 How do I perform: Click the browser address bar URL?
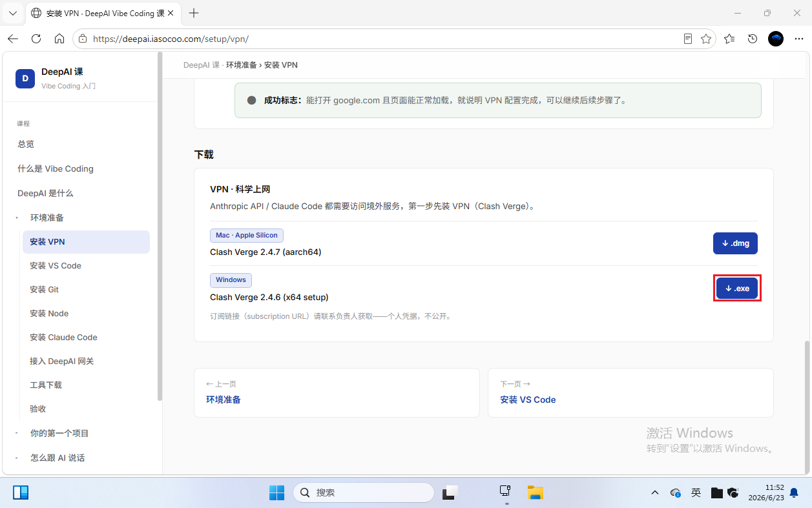click(x=171, y=39)
